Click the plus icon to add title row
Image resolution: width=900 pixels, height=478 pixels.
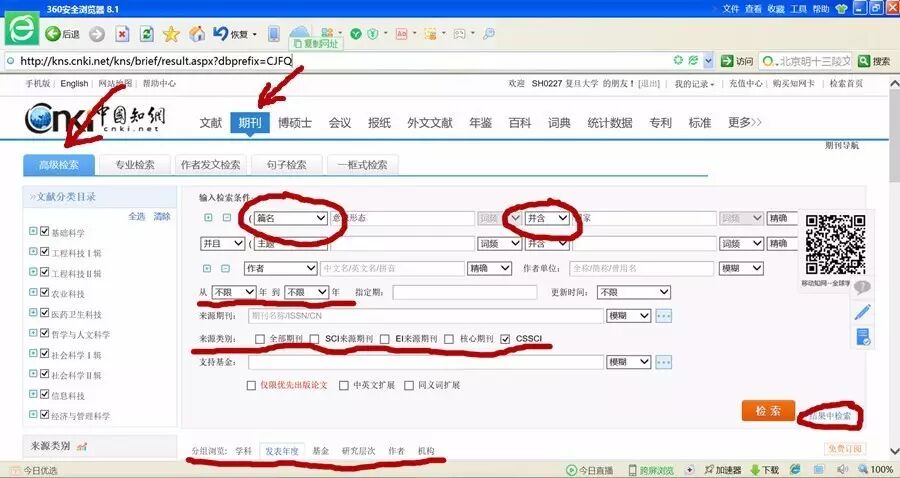[x=208, y=218]
